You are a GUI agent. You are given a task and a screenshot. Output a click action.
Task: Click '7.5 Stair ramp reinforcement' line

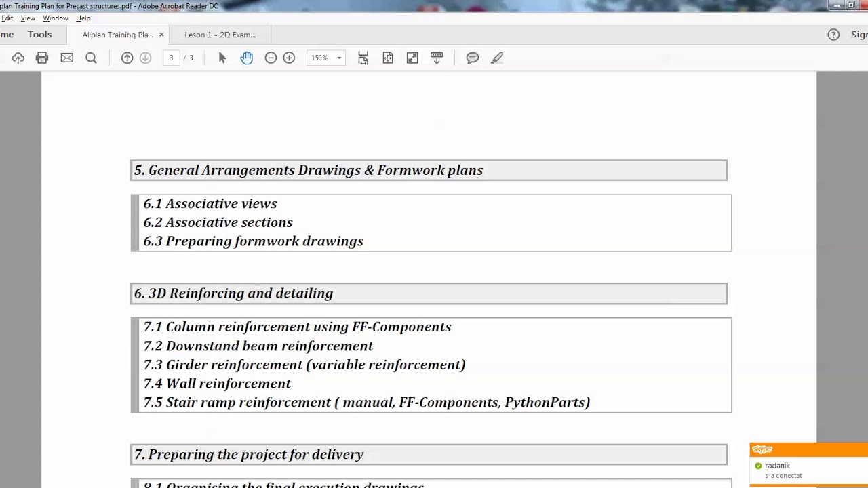click(x=367, y=403)
